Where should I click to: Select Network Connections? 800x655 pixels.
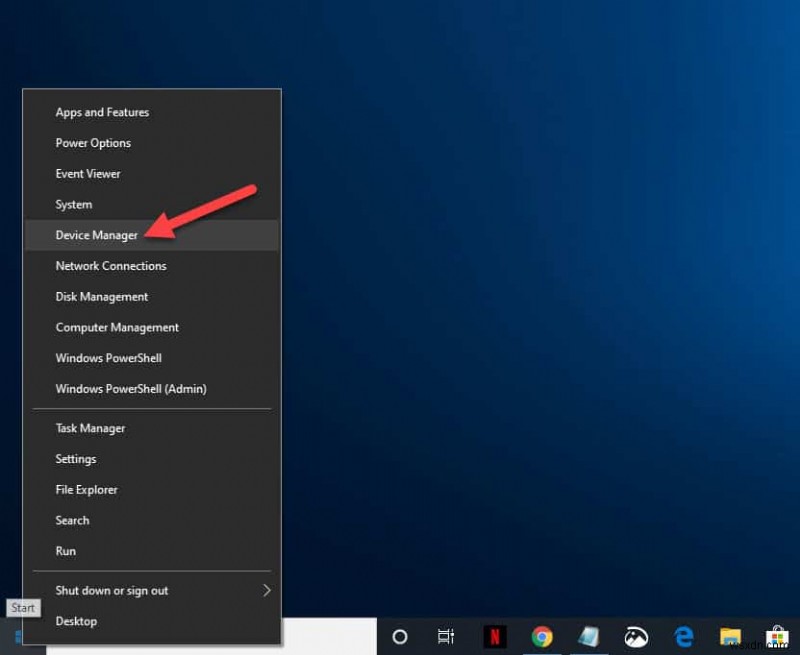pos(111,266)
